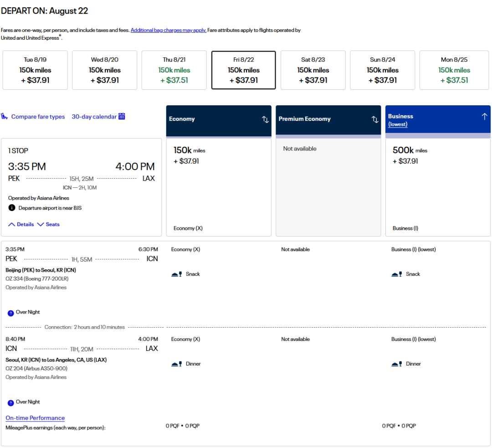Sort by Economy using arrows icon

point(265,119)
